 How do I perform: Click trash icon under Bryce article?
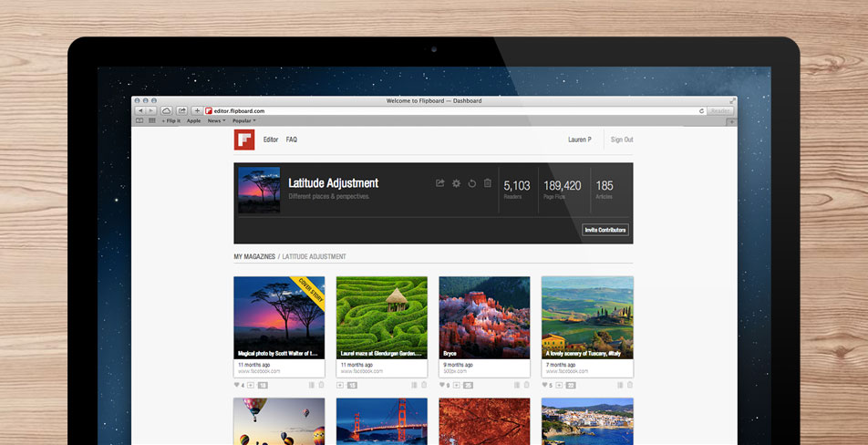[526, 386]
